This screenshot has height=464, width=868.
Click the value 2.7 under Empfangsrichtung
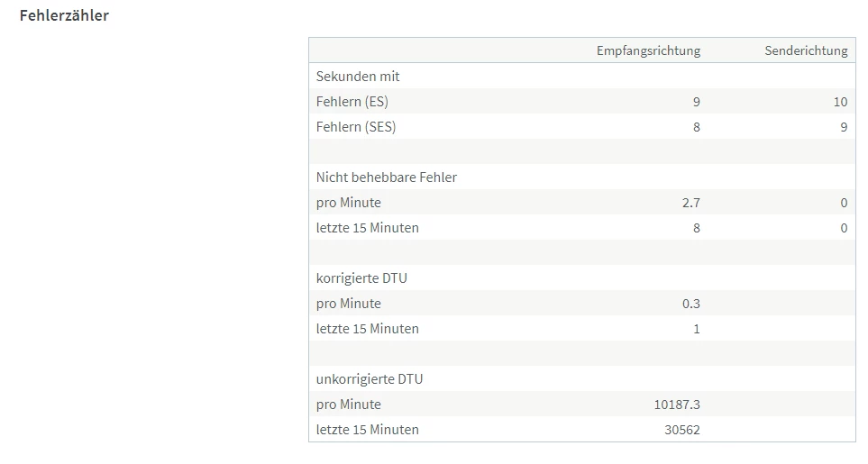[690, 203]
